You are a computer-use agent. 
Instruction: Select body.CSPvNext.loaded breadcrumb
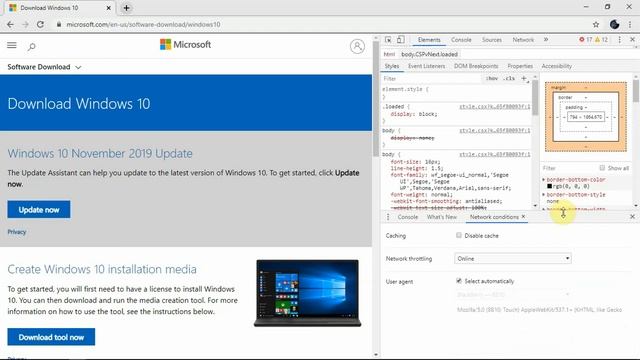pyautogui.click(x=429, y=54)
